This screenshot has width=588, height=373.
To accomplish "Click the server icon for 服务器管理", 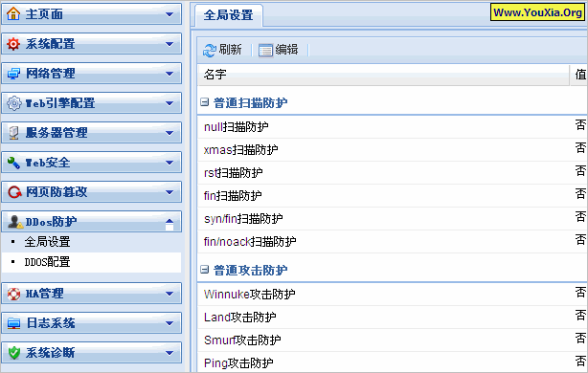I will pos(13,133).
